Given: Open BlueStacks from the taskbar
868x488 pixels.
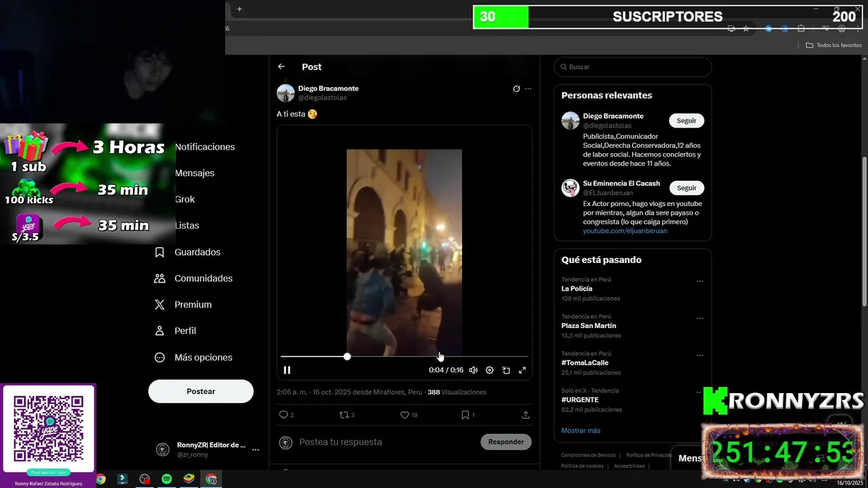Looking at the screenshot, I should click(189, 479).
